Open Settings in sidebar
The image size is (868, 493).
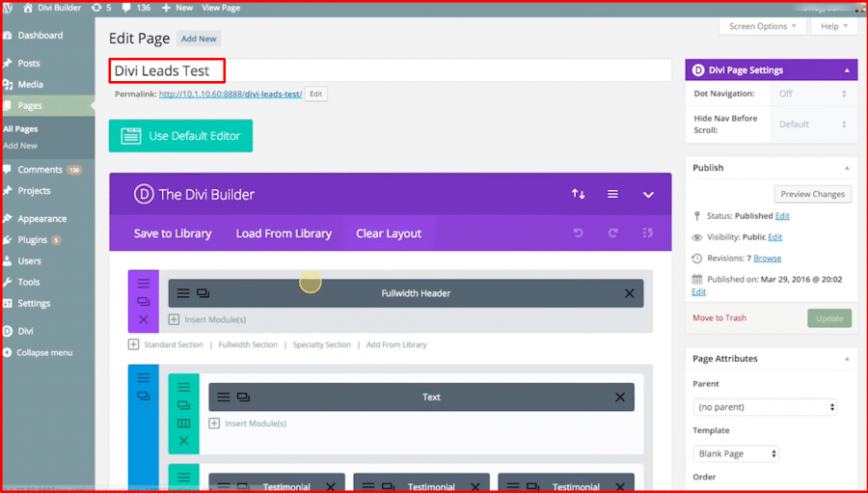coord(34,303)
